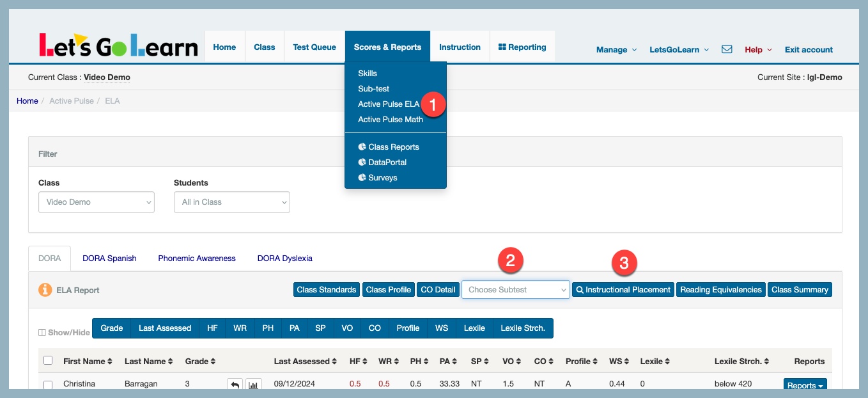The height and width of the screenshot is (398, 868).
Task: Sort by the CO column header
Action: tap(544, 362)
